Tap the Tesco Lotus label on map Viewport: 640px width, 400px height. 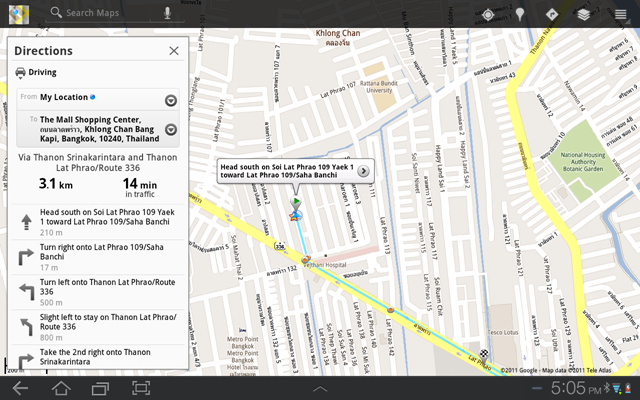point(503,332)
